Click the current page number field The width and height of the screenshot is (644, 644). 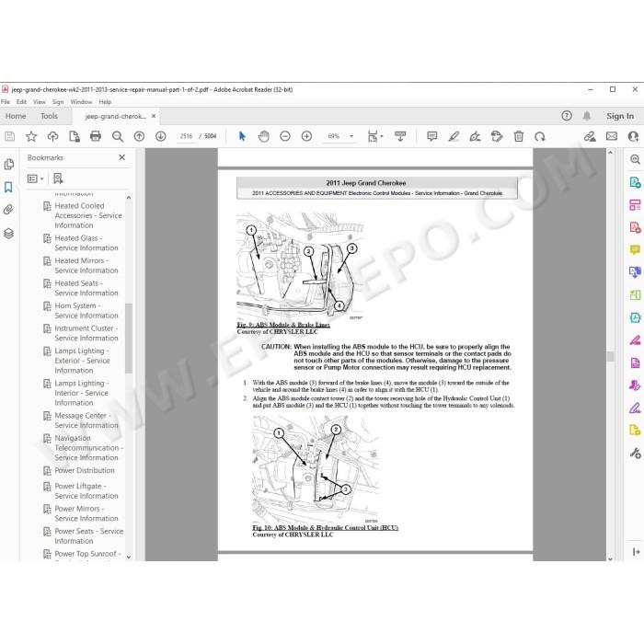pyautogui.click(x=186, y=136)
